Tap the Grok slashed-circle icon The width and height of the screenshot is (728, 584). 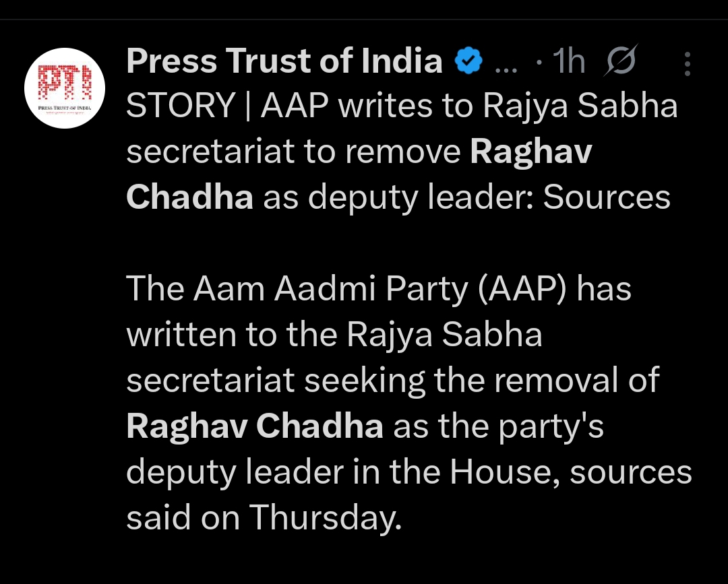[621, 63]
